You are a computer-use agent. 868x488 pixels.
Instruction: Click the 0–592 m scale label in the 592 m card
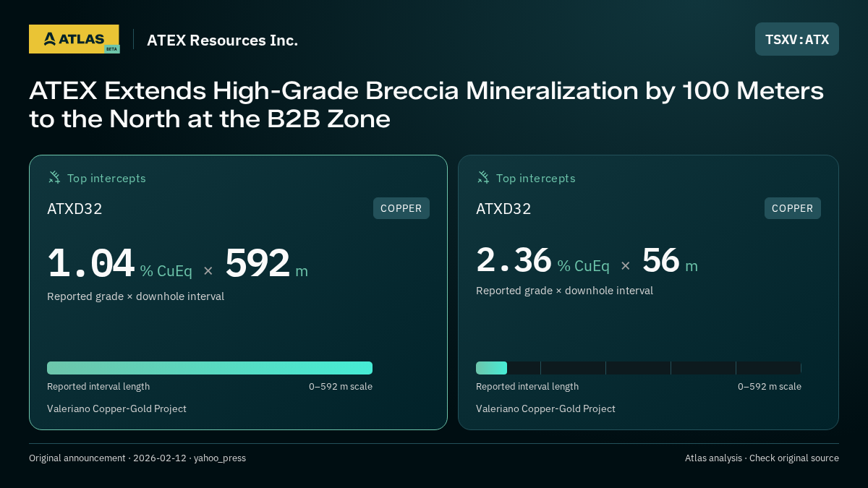click(x=341, y=387)
